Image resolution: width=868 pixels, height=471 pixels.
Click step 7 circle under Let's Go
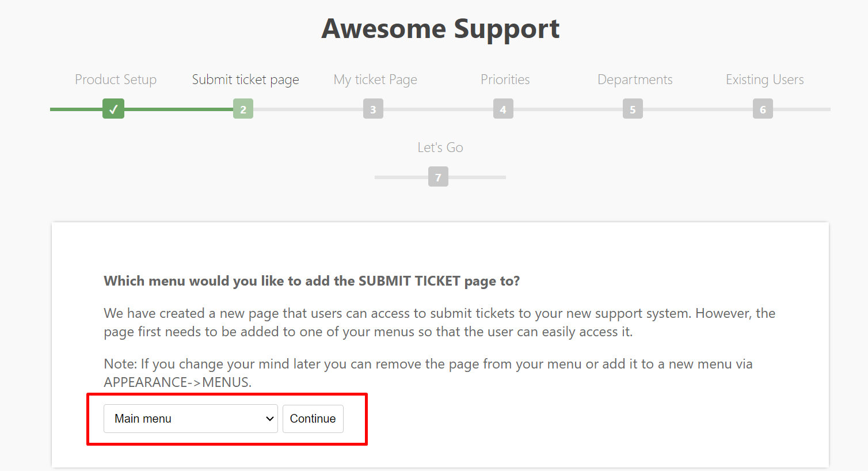(439, 177)
